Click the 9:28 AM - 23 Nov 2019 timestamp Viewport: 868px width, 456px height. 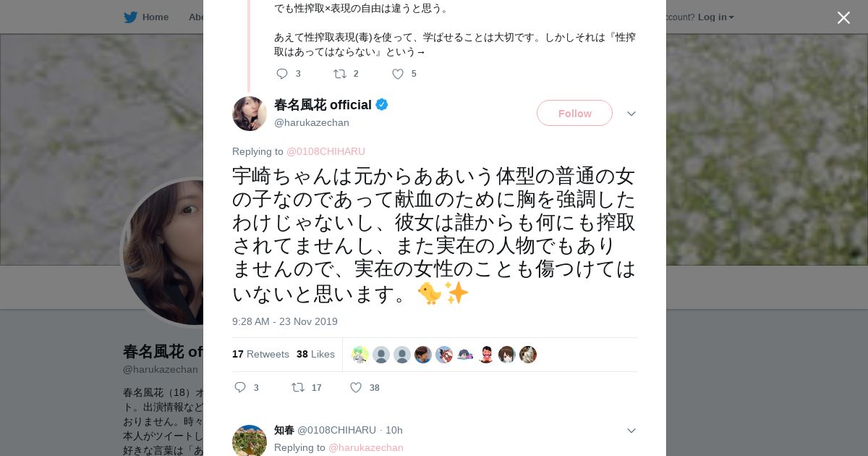coord(285,321)
